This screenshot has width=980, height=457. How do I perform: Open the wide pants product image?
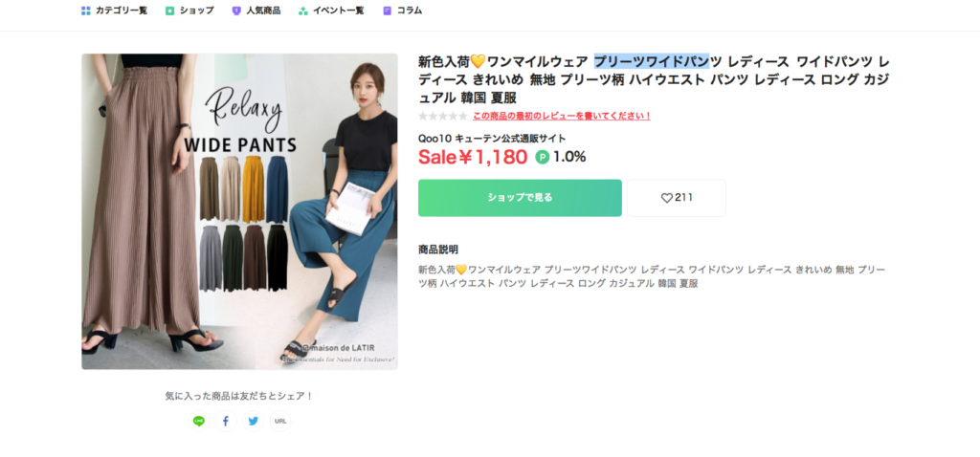239,211
